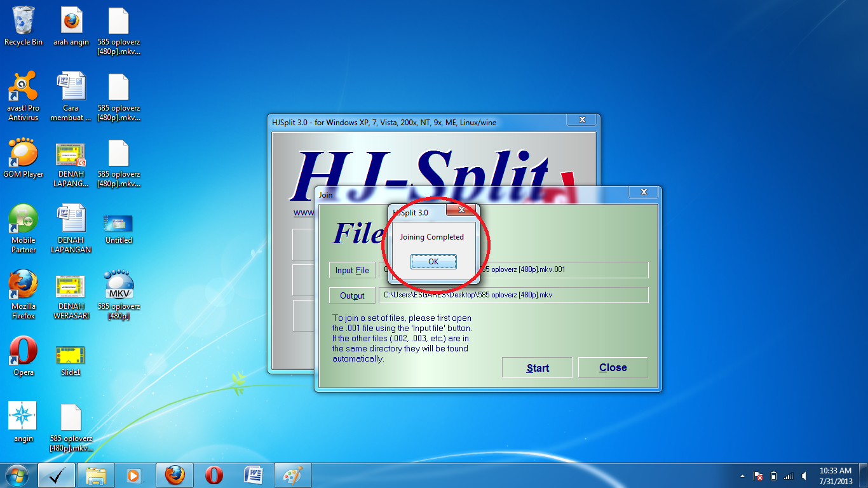The height and width of the screenshot is (488, 868).
Task: Select the DENAH WERASARI desktop icon
Action: 71,297
